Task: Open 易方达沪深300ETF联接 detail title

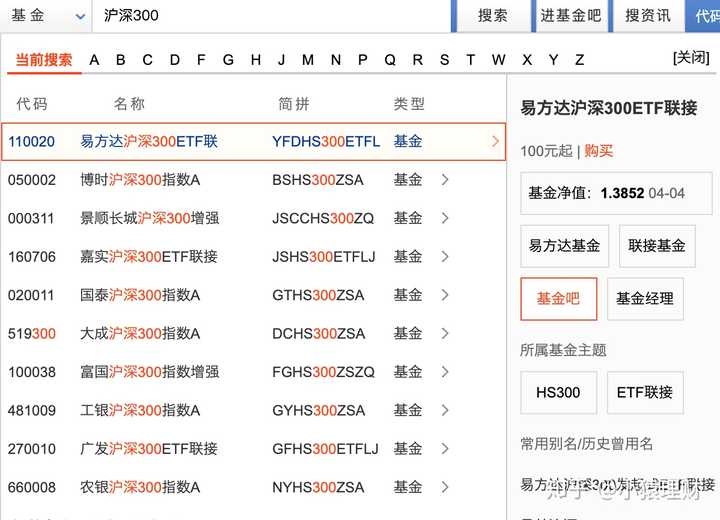Action: 609,108
